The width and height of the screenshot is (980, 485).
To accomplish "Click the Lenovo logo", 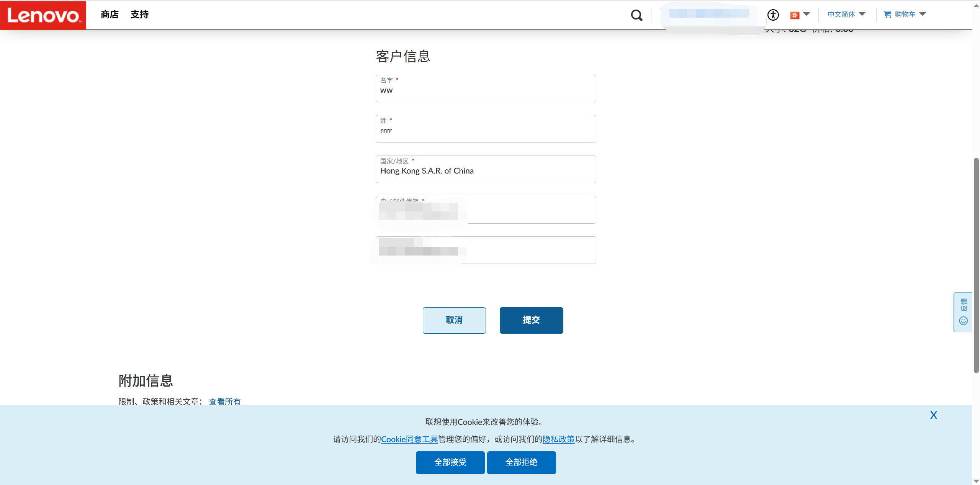I will 43,15.
